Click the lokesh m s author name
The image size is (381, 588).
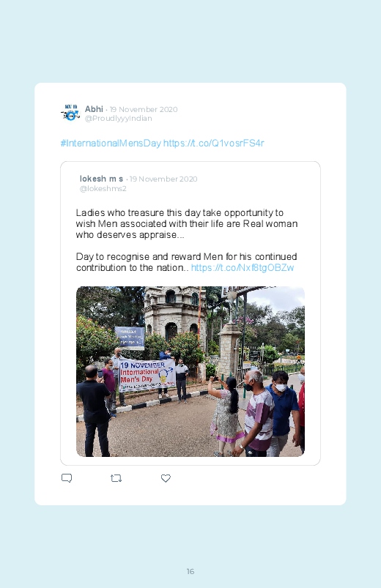click(101, 179)
